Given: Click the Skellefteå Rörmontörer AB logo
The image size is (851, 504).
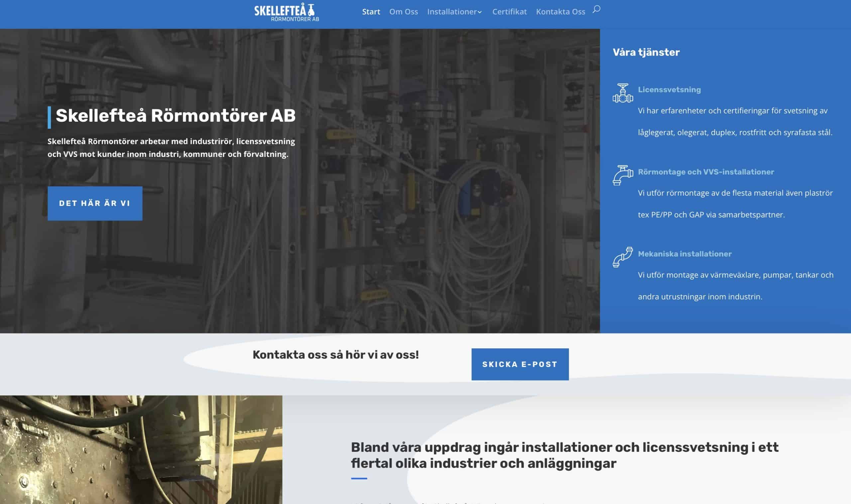Looking at the screenshot, I should click(287, 13).
